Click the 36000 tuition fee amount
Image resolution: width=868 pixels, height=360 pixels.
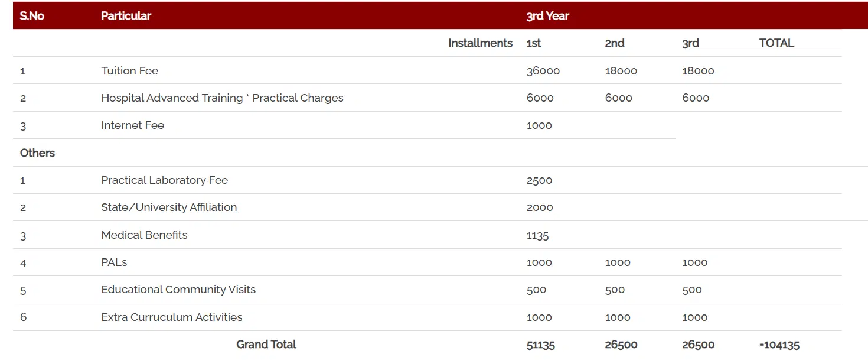[543, 71]
